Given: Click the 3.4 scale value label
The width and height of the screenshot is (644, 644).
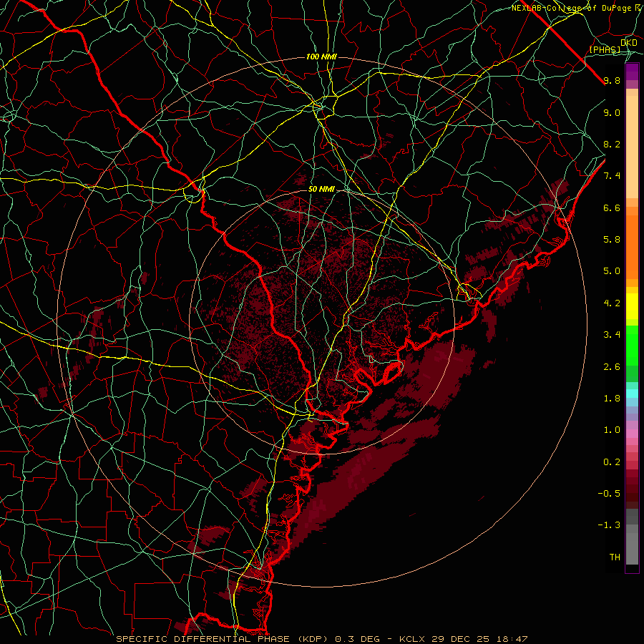Looking at the screenshot, I should (612, 335).
